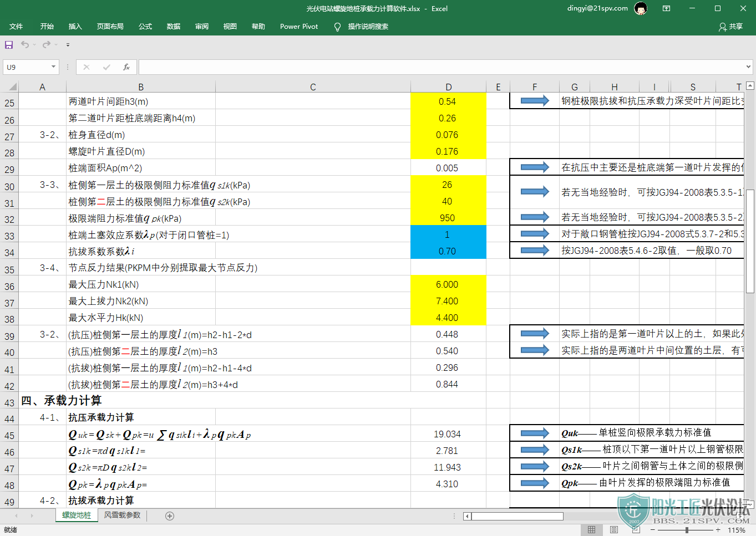This screenshot has width=756, height=536.
Task: Click the Name Box showing U9
Action: pyautogui.click(x=26, y=67)
